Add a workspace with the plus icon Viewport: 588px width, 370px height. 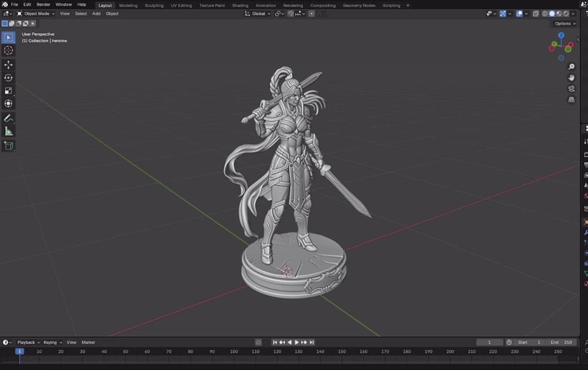tap(408, 5)
